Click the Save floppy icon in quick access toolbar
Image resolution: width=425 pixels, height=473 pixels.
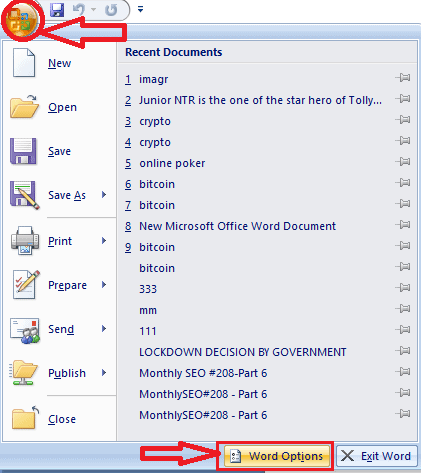[57, 10]
